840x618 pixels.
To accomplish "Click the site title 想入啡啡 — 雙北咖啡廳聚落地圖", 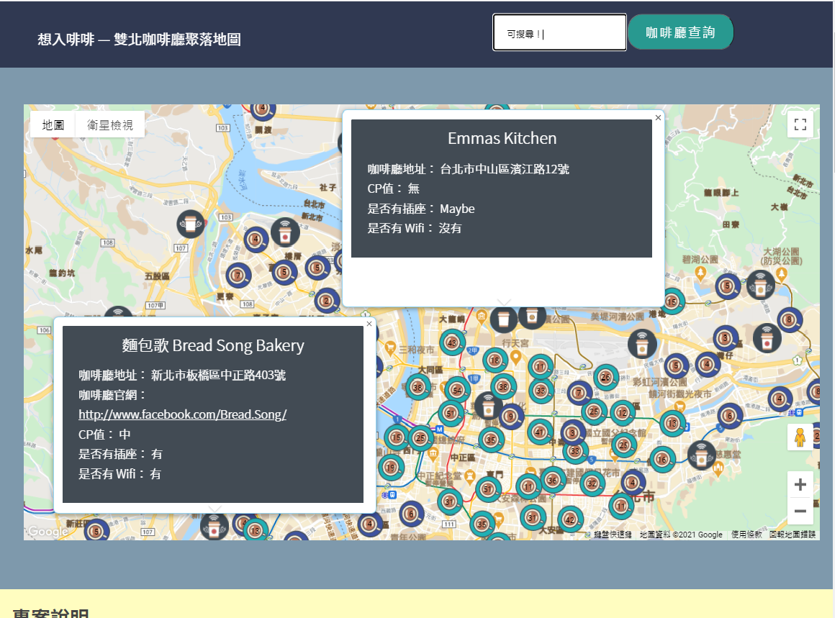I will click(x=140, y=40).
